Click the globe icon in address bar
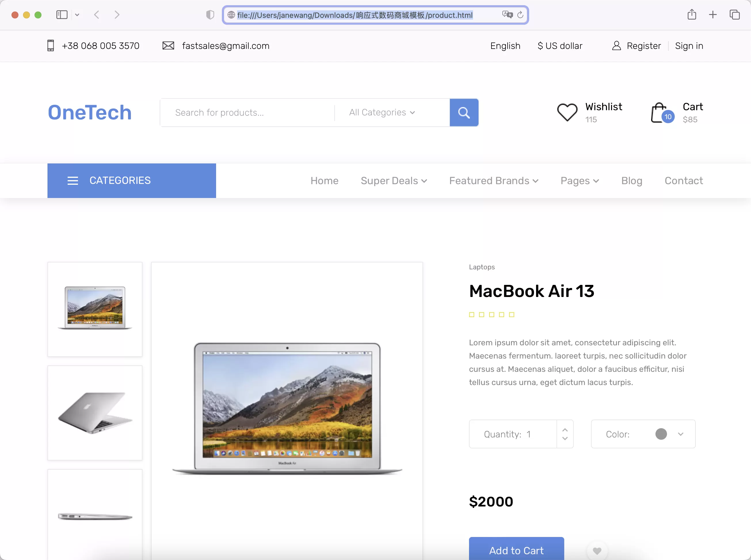 pos(231,15)
